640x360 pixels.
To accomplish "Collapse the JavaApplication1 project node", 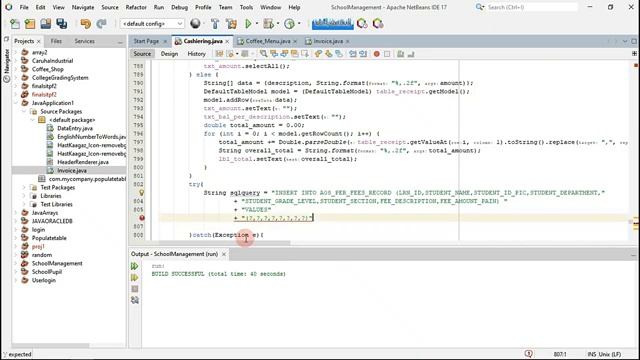I will click(16, 103).
